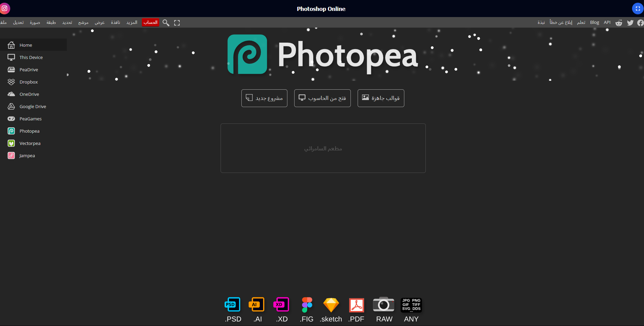644x326 pixels.
Task: Open the search magnifier icon
Action: (x=166, y=23)
